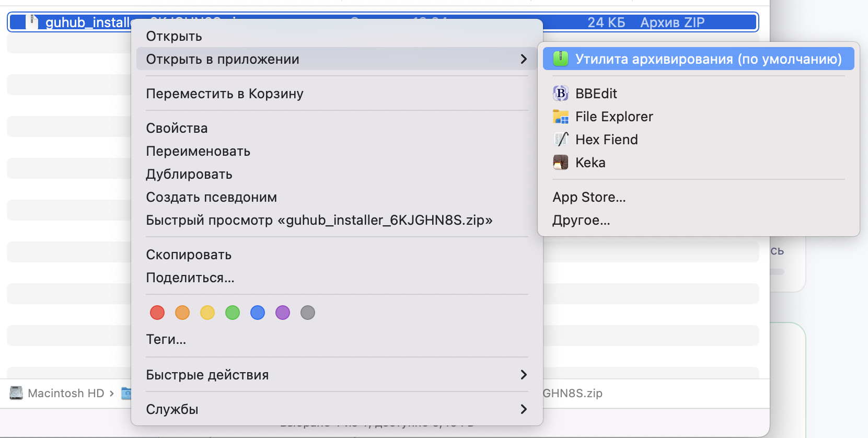Screen dimensions: 868x438
Task: Choose Другое… to pick another app
Action: click(x=581, y=220)
